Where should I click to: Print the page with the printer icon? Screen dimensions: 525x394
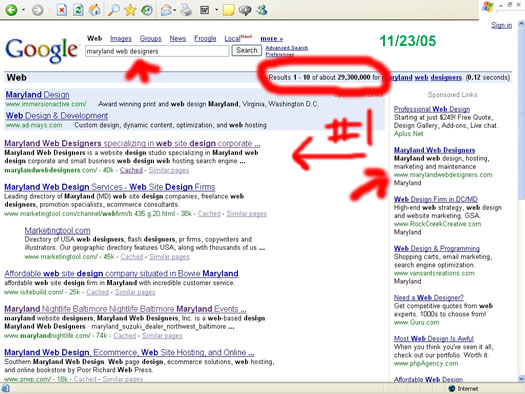(x=186, y=10)
